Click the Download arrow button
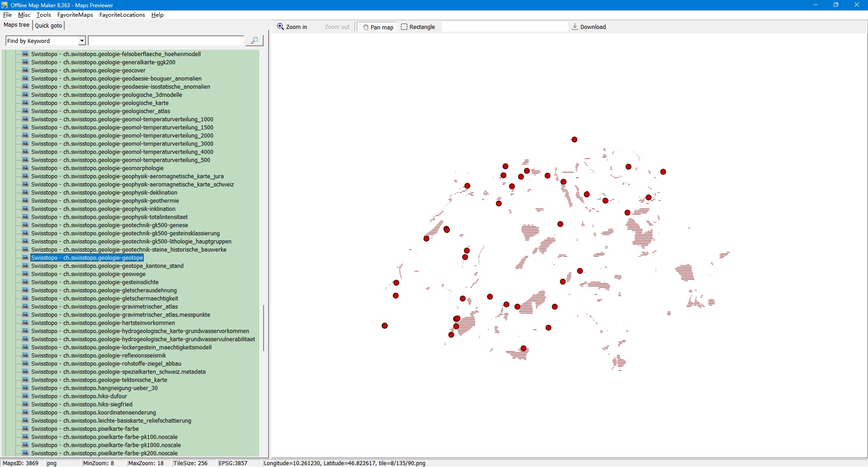The height and width of the screenshot is (467, 868). (x=589, y=27)
